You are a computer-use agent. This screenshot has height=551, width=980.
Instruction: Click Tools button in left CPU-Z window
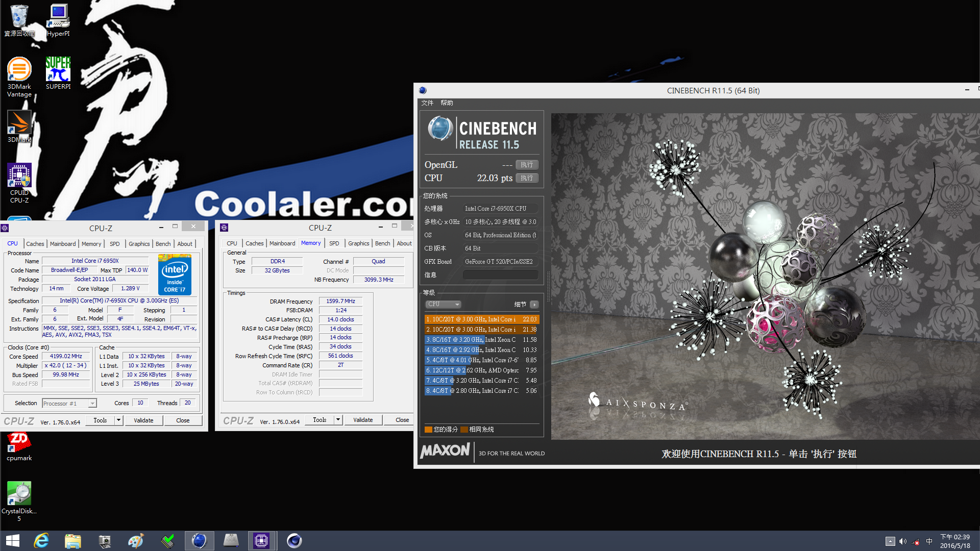(100, 420)
